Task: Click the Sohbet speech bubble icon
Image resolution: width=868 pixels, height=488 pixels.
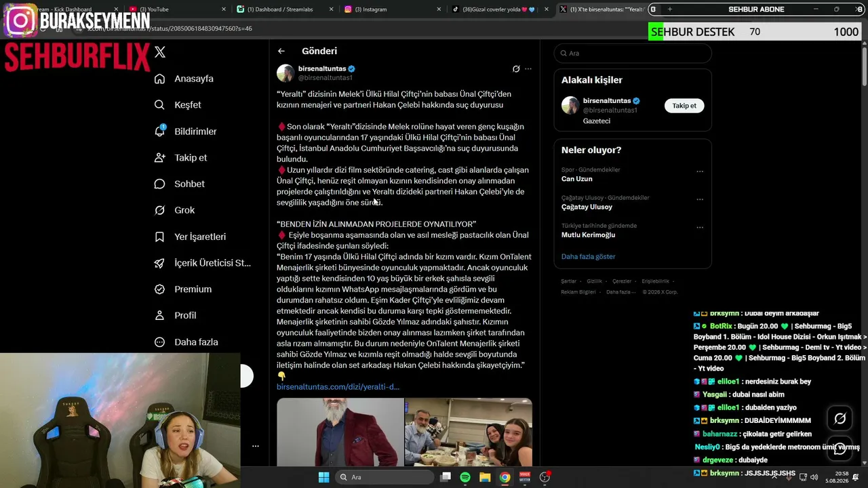Action: point(159,184)
